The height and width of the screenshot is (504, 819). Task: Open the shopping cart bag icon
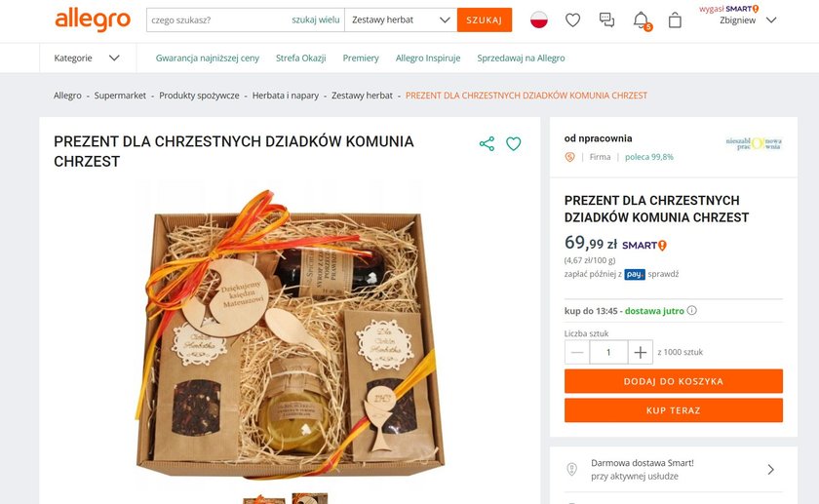(675, 20)
